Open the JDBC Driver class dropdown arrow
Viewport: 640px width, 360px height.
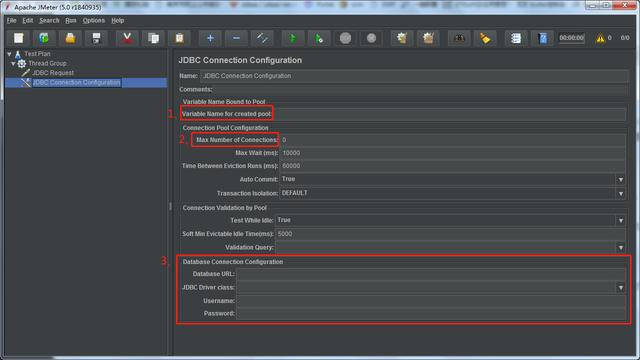[620, 287]
